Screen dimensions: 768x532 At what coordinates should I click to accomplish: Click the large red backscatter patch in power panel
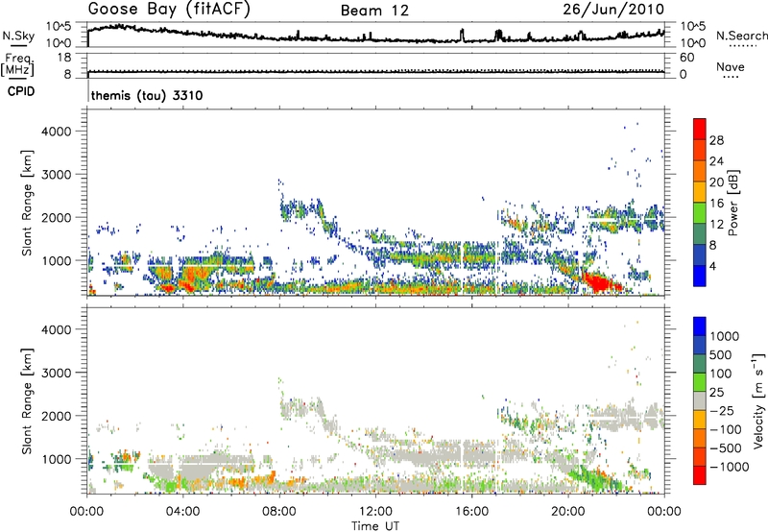coord(598,282)
